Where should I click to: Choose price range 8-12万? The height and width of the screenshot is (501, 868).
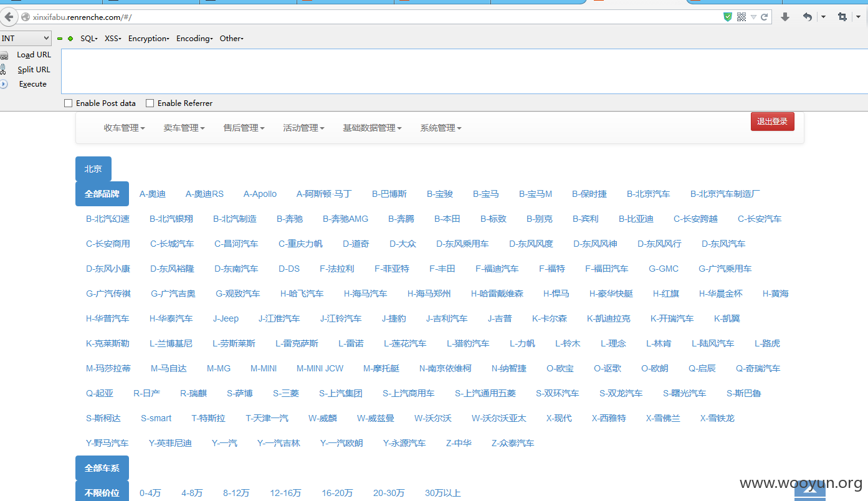[x=237, y=493]
